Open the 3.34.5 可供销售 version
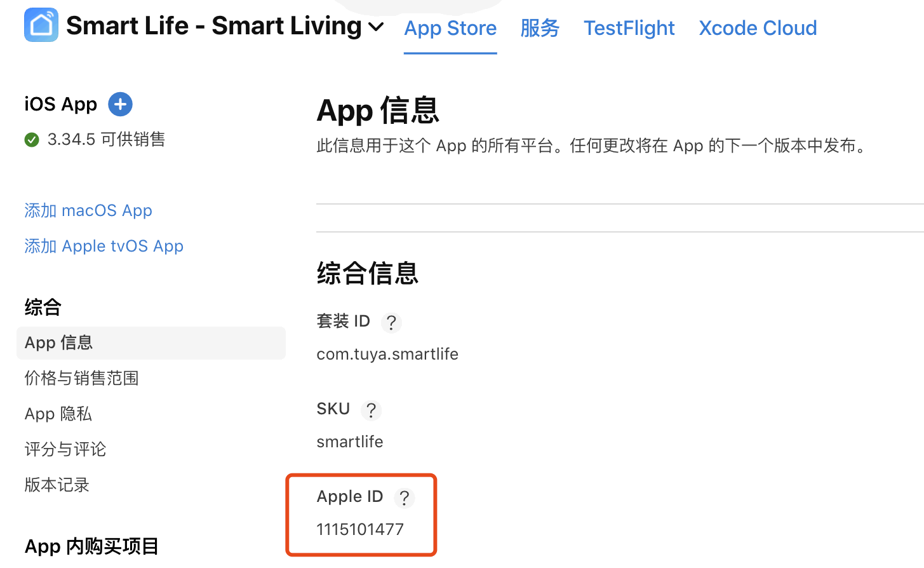924x568 pixels. click(106, 139)
